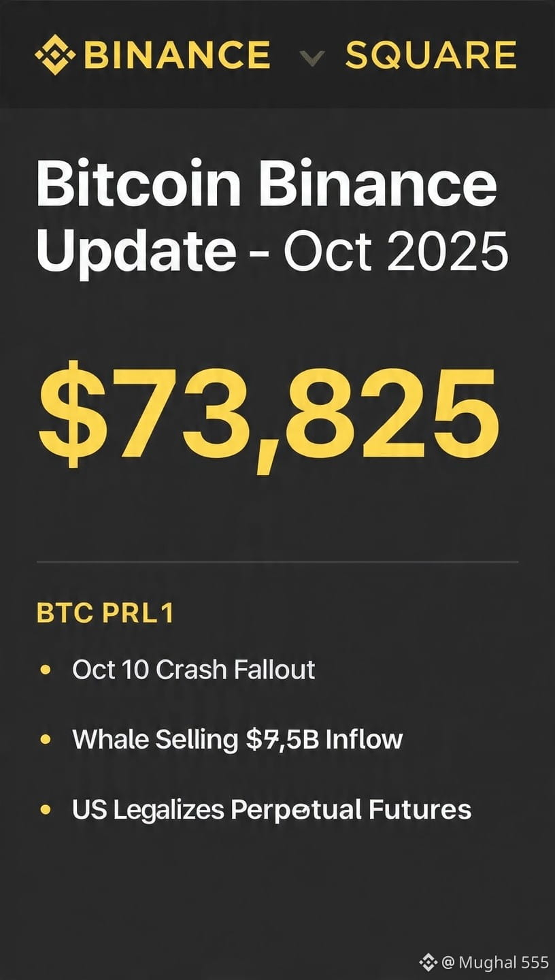Select the Oct 2025 date text

pos(396,252)
